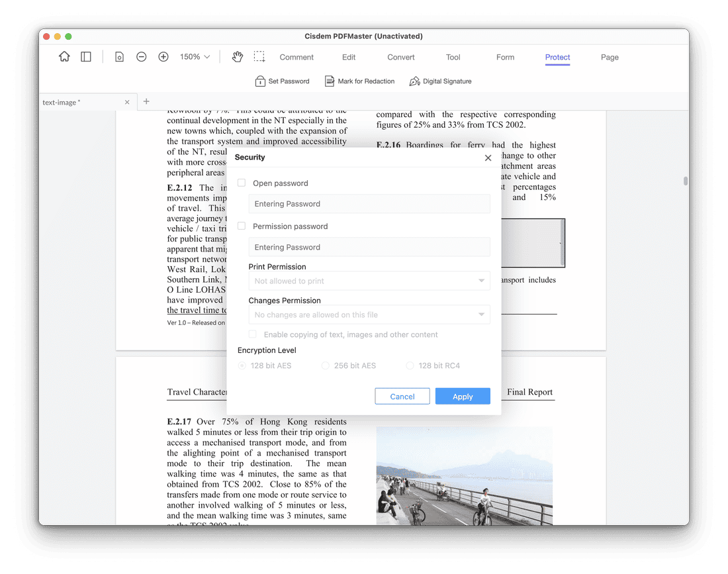Click the cyclists photo in the document
Image resolution: width=728 pixels, height=574 pixels.
(x=465, y=476)
